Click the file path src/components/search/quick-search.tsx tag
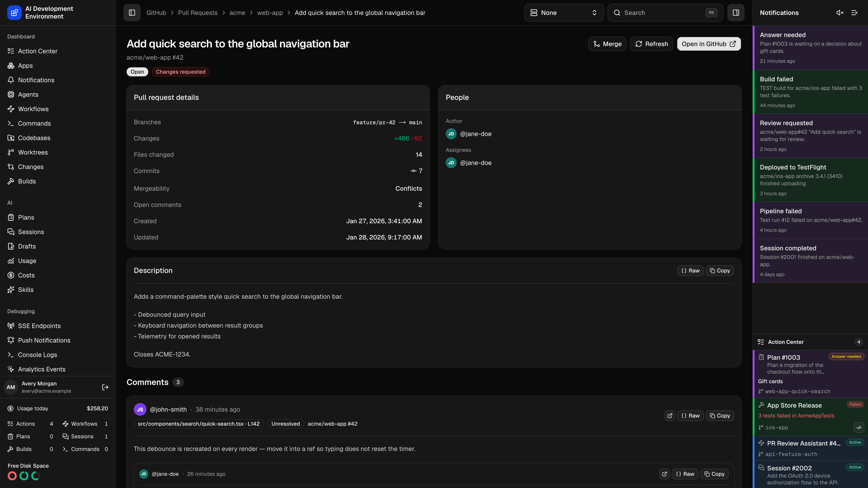The width and height of the screenshot is (868, 488). 199,424
